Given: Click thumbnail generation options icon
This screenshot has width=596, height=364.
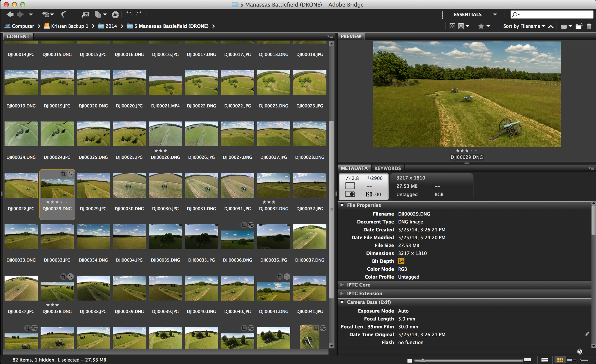Looking at the screenshot, I should click(x=461, y=26).
